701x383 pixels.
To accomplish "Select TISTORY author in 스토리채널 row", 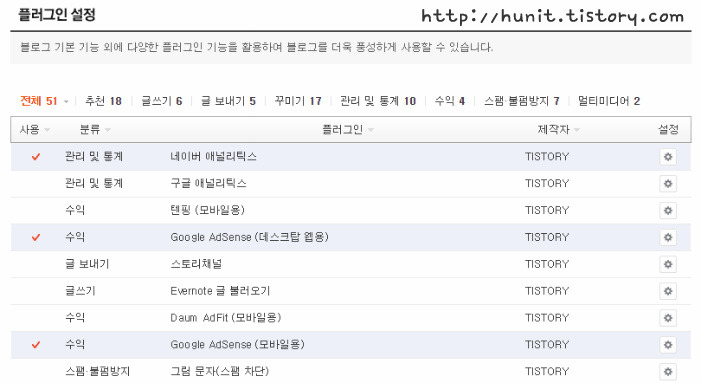I will (x=547, y=264).
